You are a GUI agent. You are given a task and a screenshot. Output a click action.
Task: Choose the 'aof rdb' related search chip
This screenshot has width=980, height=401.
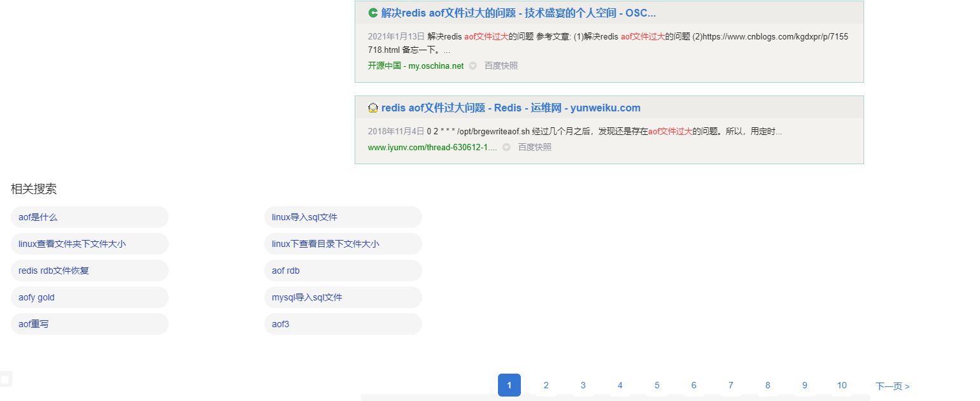click(x=285, y=270)
